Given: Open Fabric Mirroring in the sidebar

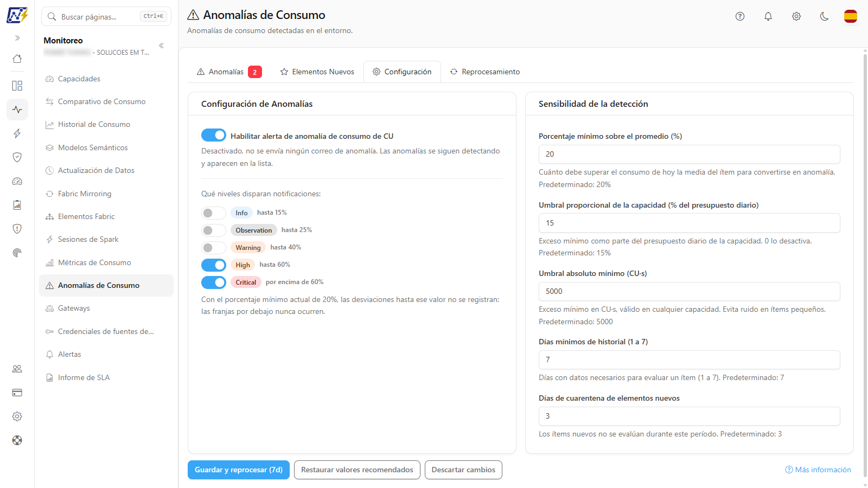Looking at the screenshot, I should coord(106,194).
